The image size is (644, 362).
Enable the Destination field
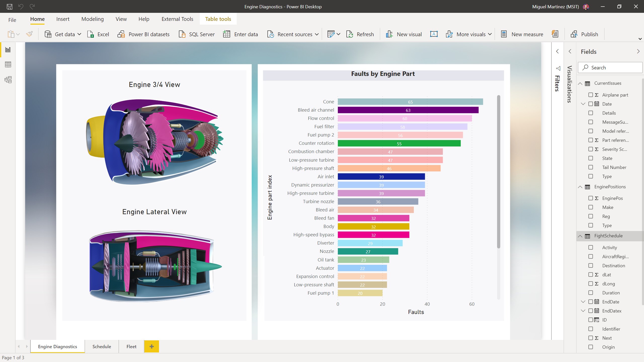tap(591, 265)
